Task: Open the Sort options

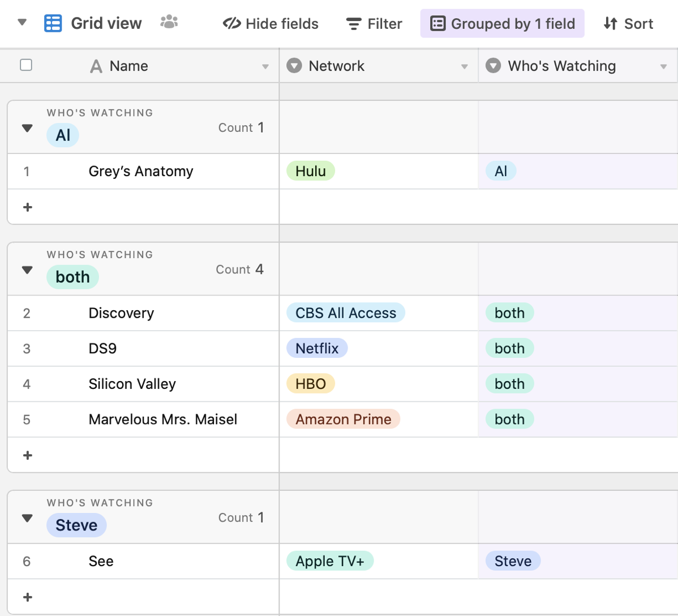Action: coord(628,24)
